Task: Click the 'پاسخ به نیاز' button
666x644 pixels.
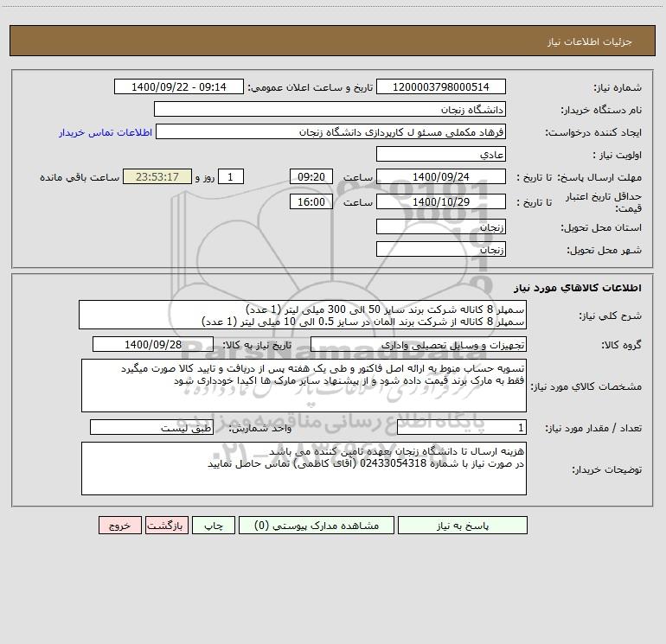Action: coord(463,525)
